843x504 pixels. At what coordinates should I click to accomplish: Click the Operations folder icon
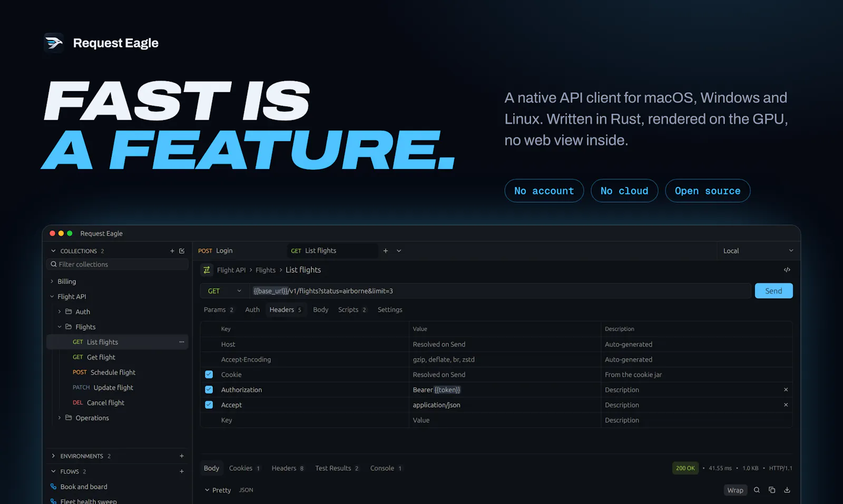(x=68, y=418)
